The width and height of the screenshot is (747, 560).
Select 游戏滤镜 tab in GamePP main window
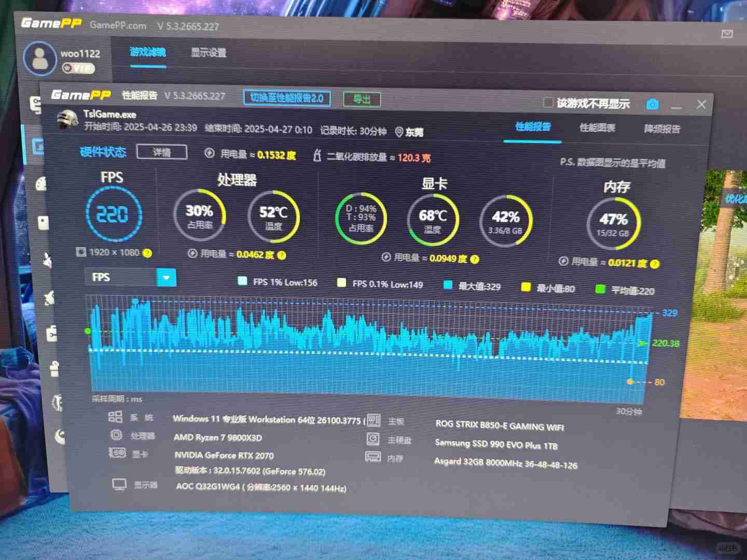pyautogui.click(x=148, y=52)
